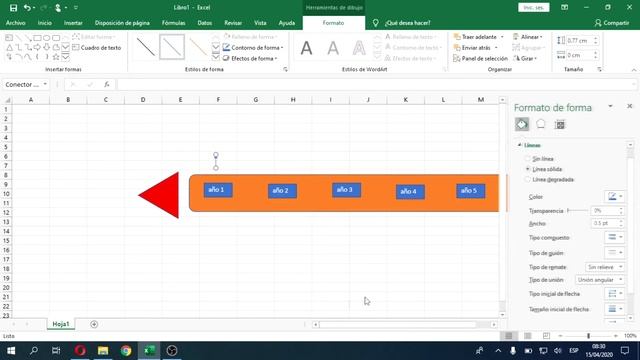Screen dimensions: 640x360
Task: Select Fill and Line tab in Formato de forma
Action: point(522,124)
